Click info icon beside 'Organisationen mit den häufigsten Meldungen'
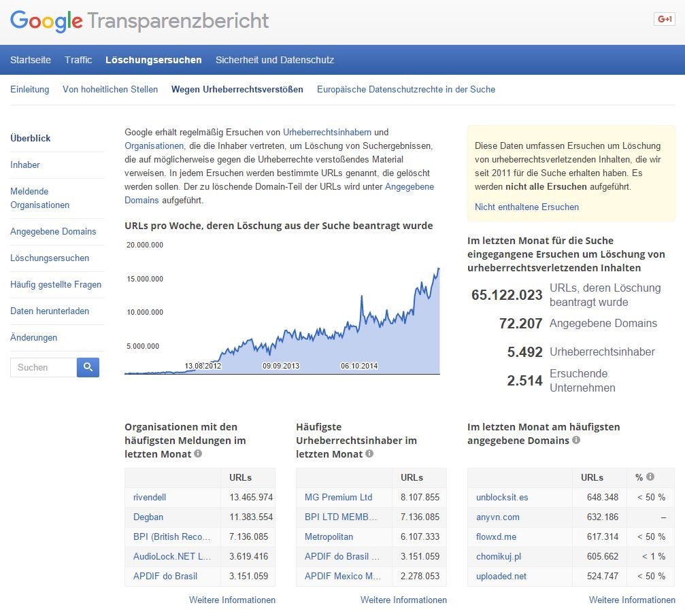The width and height of the screenshot is (685, 616). (198, 454)
